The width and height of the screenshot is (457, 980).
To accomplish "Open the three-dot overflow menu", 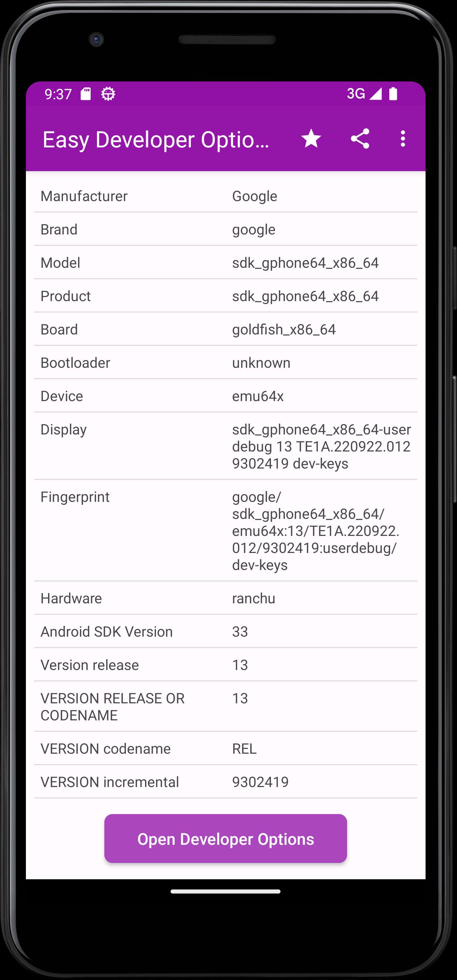I will coord(403,139).
